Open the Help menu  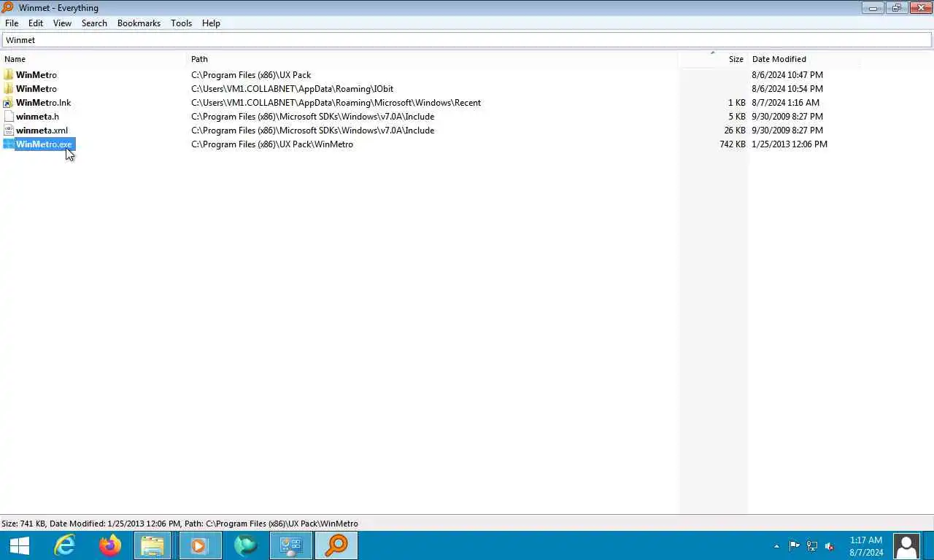pyautogui.click(x=211, y=23)
